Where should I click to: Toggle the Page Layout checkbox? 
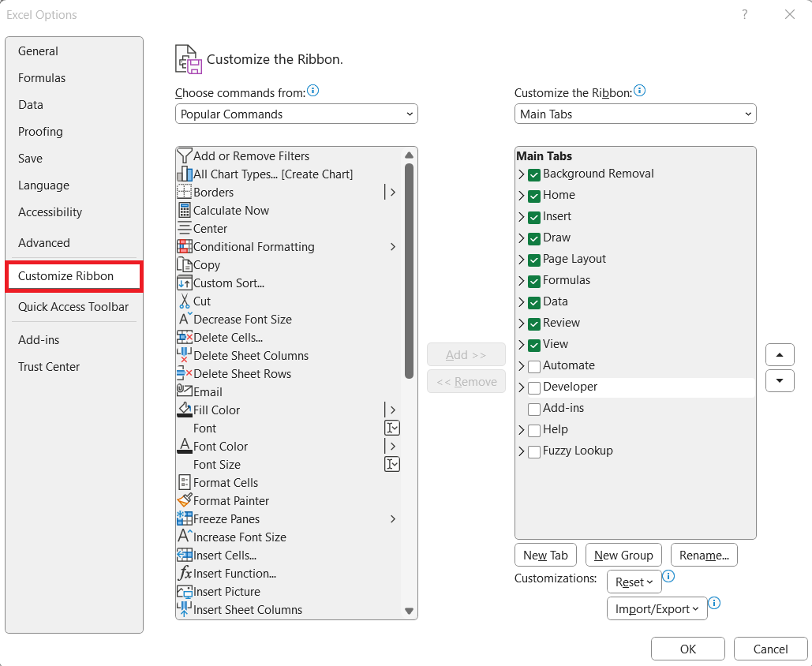pyautogui.click(x=534, y=260)
